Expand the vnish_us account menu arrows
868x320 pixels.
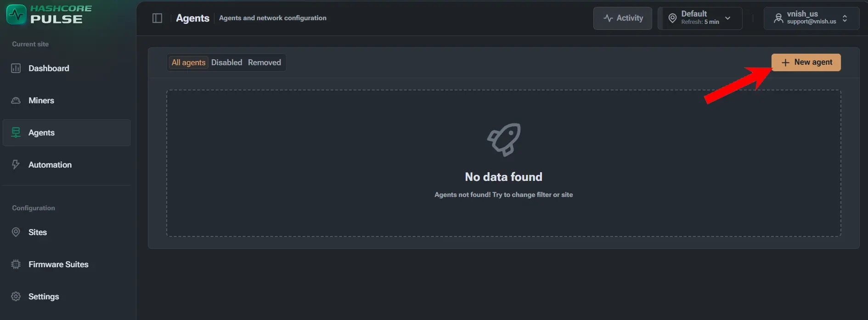(x=845, y=18)
